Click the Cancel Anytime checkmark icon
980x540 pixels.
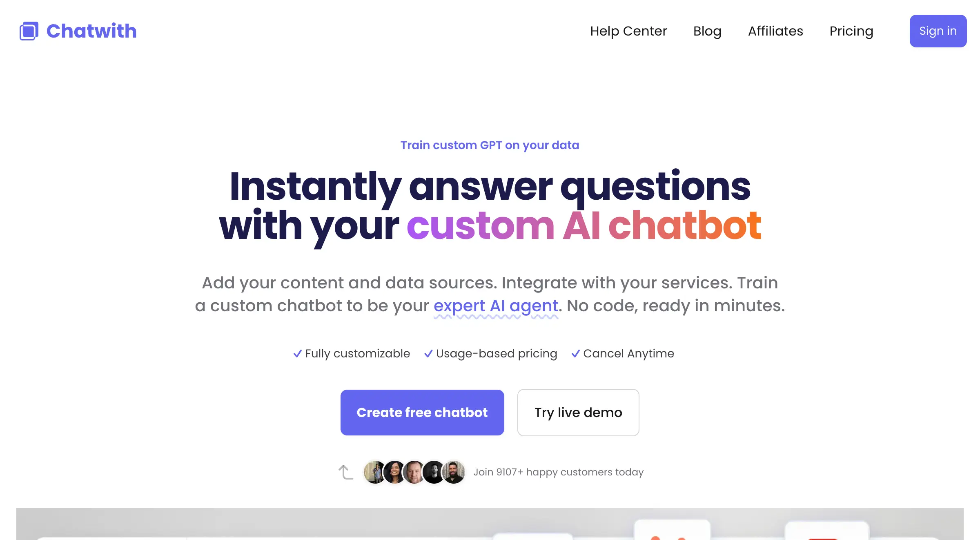[x=575, y=353]
